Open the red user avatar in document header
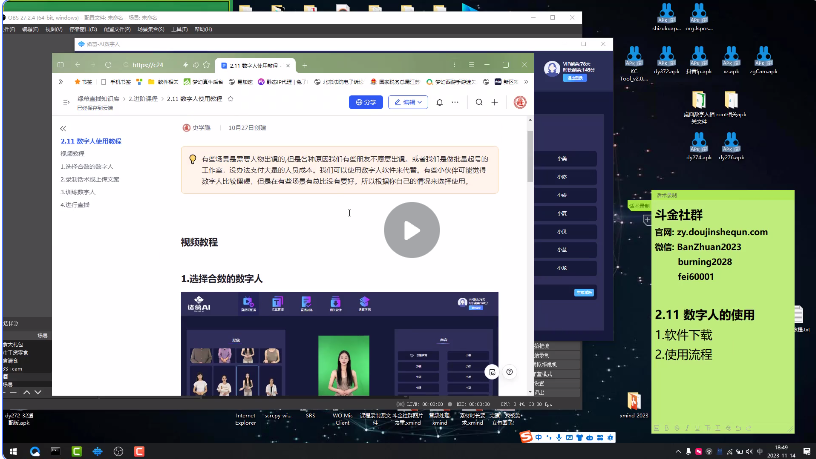Viewport: 816px width, 459px height. (519, 102)
